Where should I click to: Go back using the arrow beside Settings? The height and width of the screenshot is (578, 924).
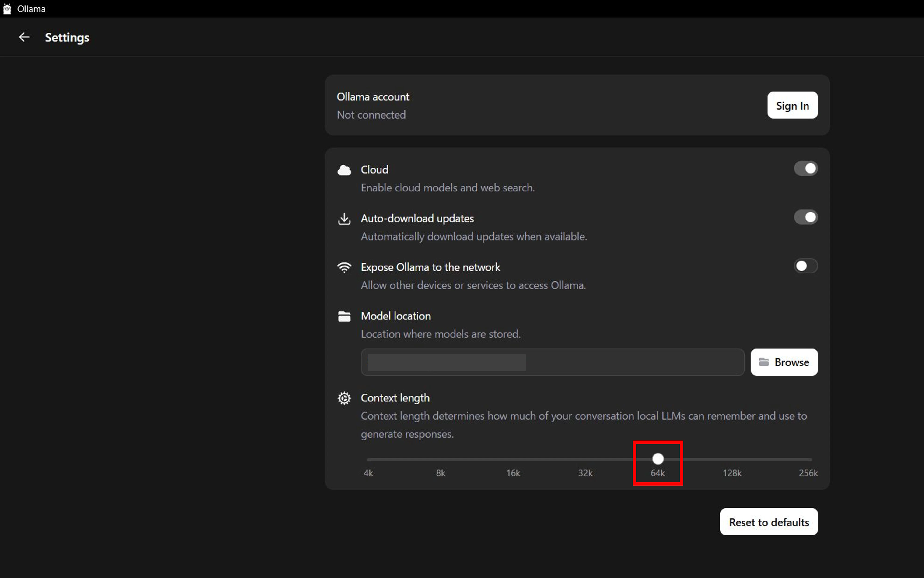click(x=24, y=37)
